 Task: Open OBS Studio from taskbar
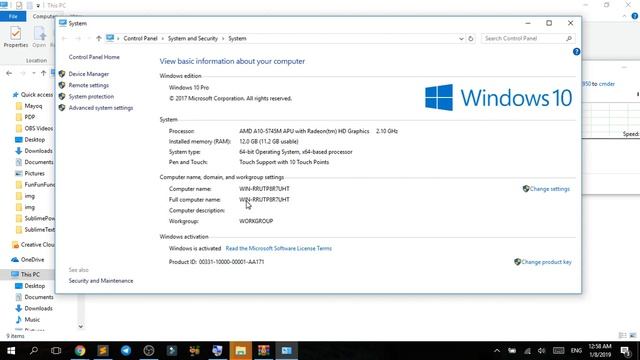coord(149,351)
